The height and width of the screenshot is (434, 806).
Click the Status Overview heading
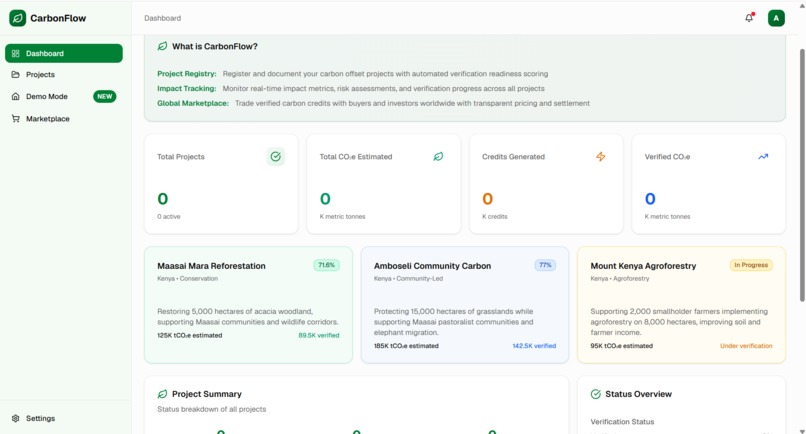[x=638, y=394]
